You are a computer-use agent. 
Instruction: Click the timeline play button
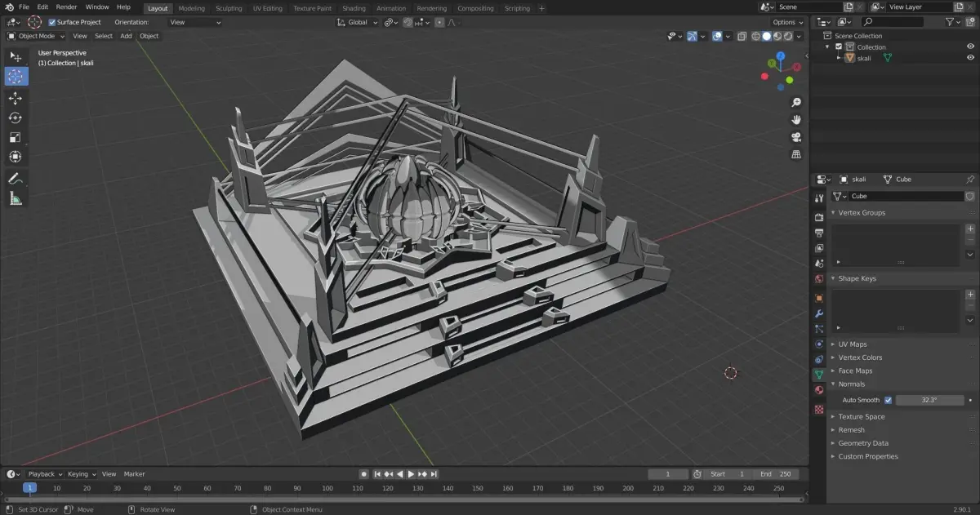pyautogui.click(x=412, y=474)
